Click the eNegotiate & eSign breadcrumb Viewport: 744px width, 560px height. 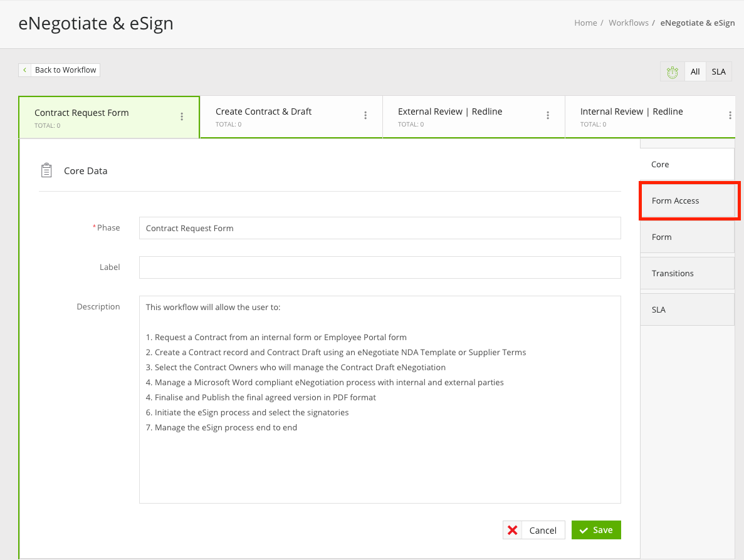coord(698,23)
